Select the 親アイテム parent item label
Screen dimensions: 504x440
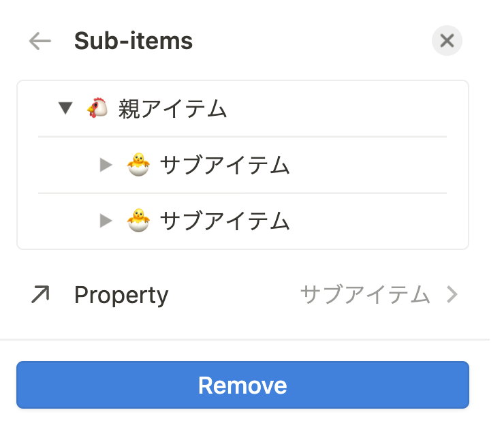click(172, 108)
